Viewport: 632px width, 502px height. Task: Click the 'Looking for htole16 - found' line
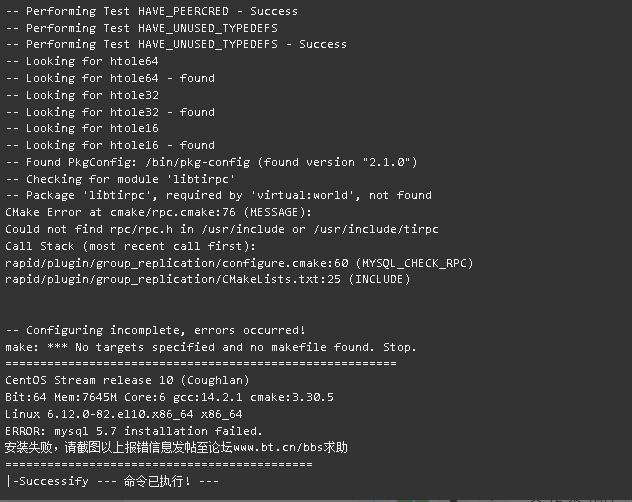[110, 145]
